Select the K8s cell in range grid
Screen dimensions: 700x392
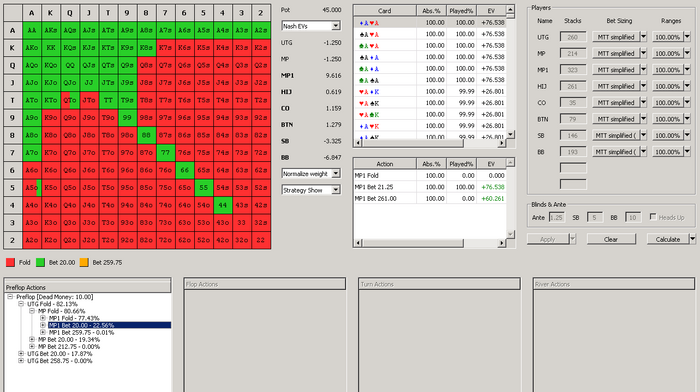[x=146, y=48]
